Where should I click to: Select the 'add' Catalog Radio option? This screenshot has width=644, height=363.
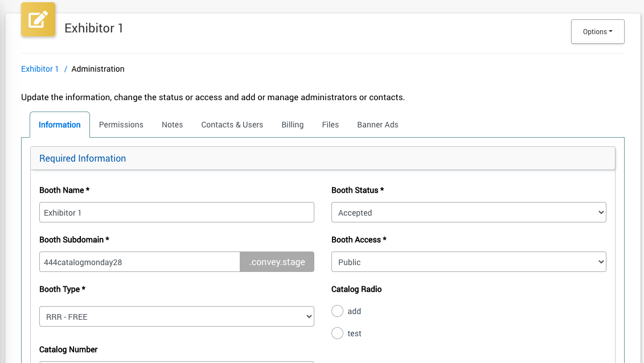point(337,311)
